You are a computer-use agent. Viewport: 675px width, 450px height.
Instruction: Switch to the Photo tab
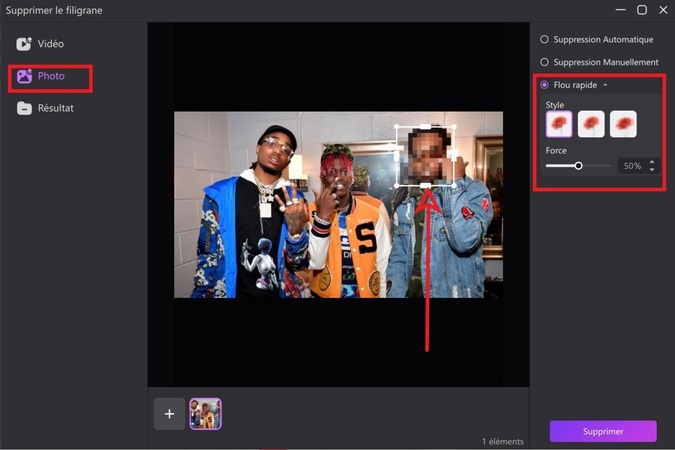(40, 76)
